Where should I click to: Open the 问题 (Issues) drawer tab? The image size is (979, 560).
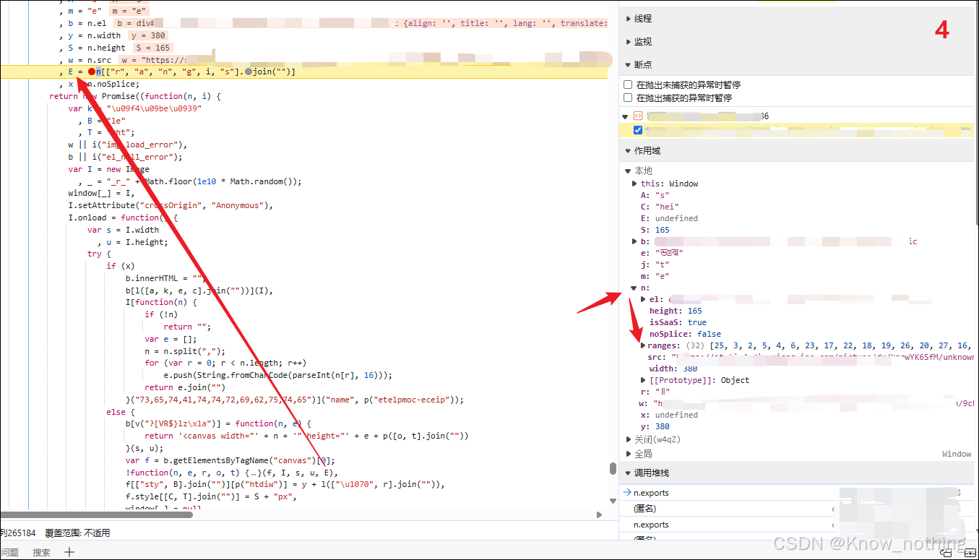pos(9,552)
